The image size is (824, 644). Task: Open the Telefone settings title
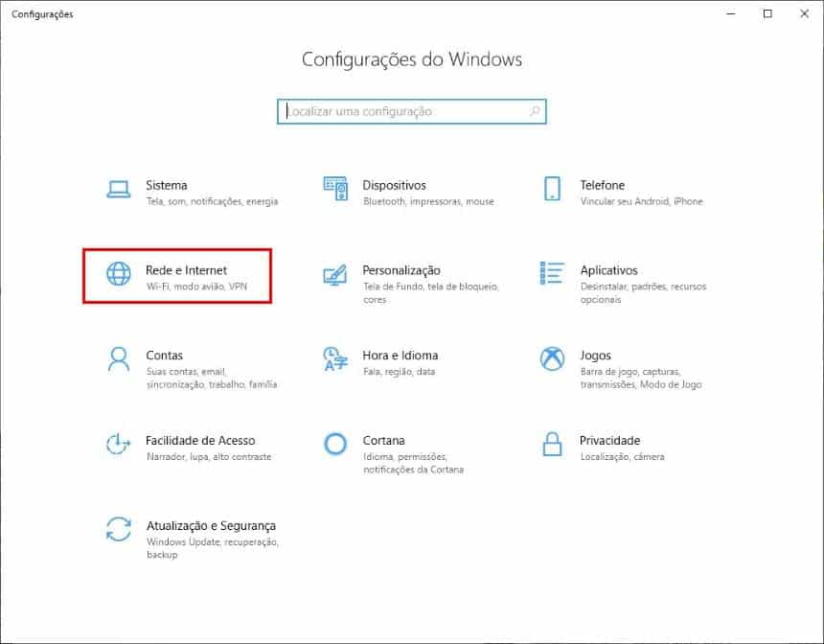(603, 185)
